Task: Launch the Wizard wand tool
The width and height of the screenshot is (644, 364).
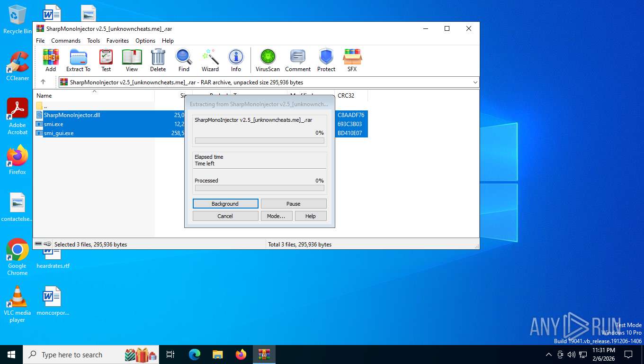Action: [x=210, y=60]
